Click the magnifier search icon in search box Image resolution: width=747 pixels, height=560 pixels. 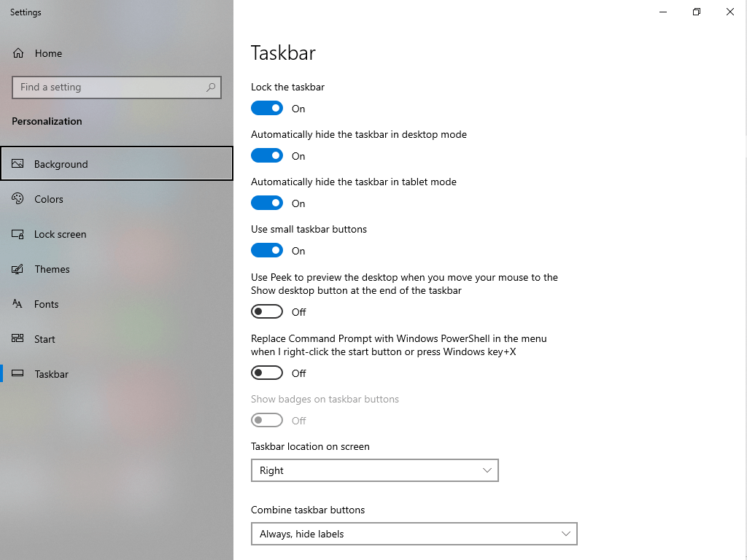[x=211, y=87]
